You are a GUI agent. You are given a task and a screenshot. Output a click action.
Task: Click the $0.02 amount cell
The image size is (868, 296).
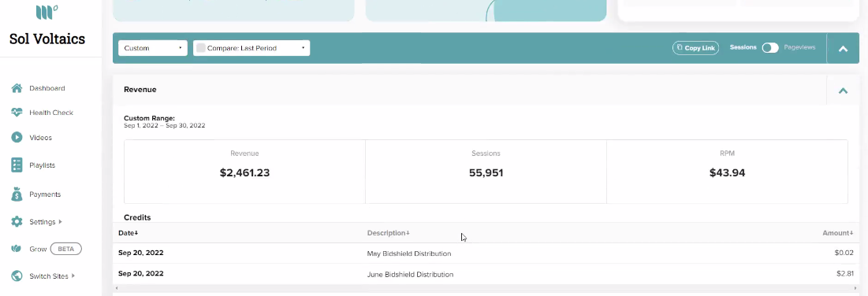(844, 253)
